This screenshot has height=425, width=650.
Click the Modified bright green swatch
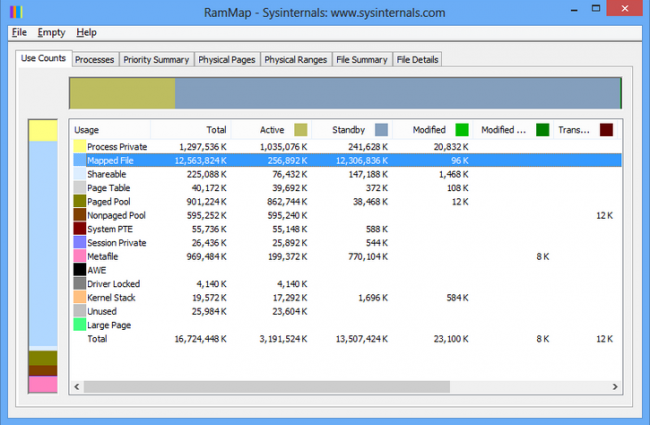pos(462,130)
